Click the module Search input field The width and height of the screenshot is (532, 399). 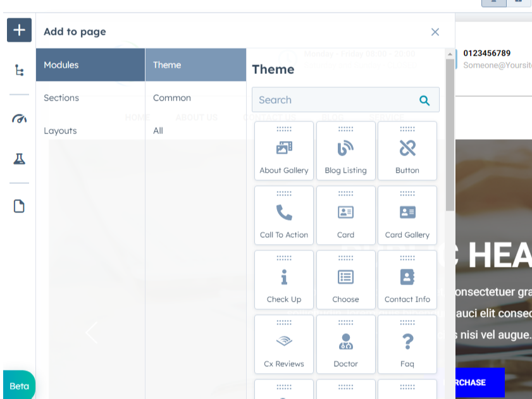(335, 100)
